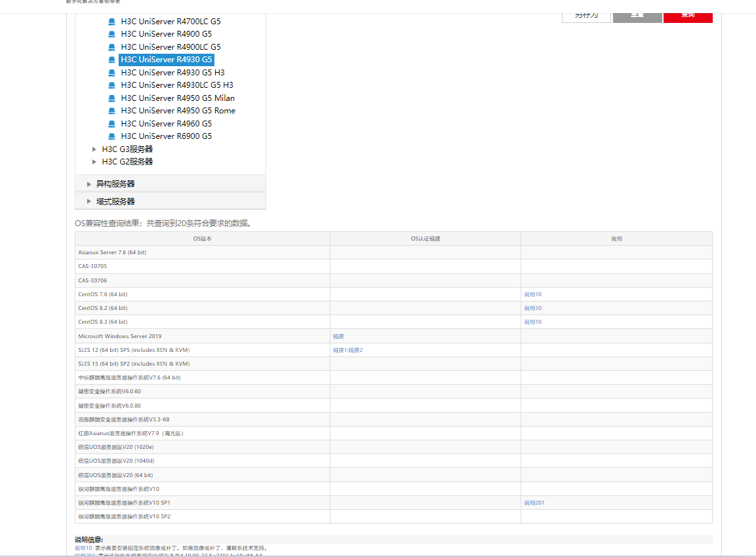Select H3C UniServer R4900LC G5 label
The image size is (756, 557).
pos(170,47)
